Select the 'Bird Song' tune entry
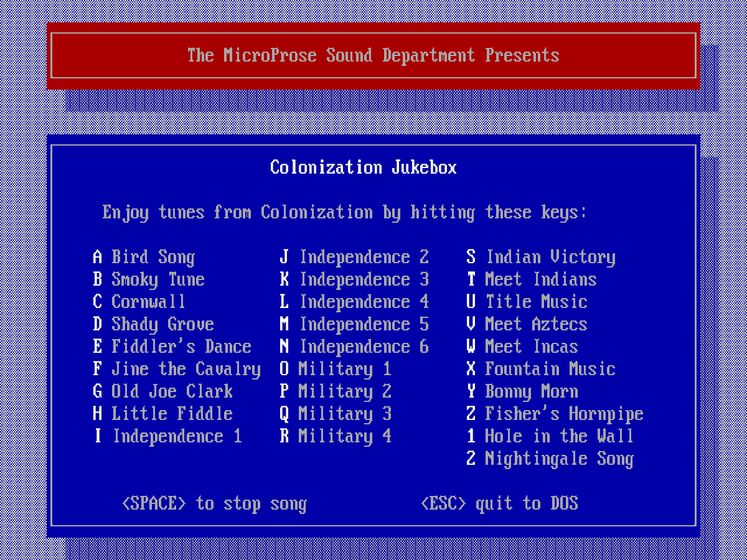The width and height of the screenshot is (747, 560). [x=144, y=257]
